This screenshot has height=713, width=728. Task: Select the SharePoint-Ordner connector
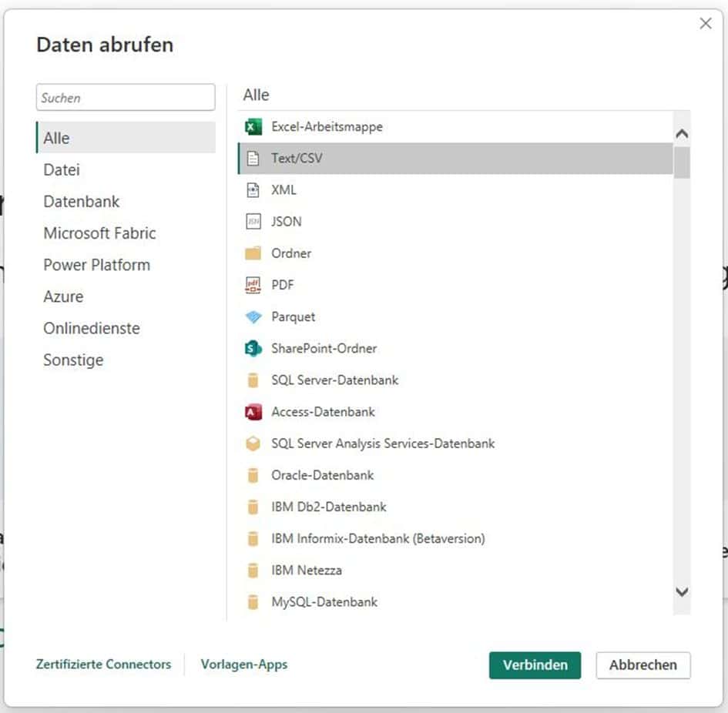(x=324, y=348)
